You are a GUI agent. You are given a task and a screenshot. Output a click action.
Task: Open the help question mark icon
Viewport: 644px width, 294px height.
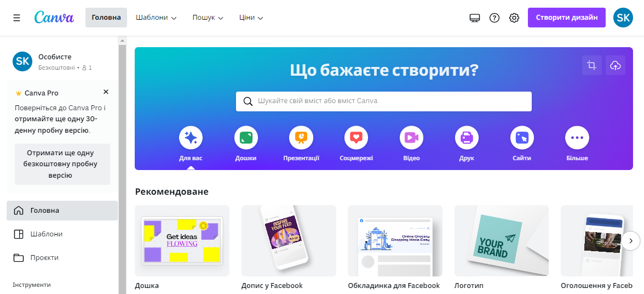495,18
